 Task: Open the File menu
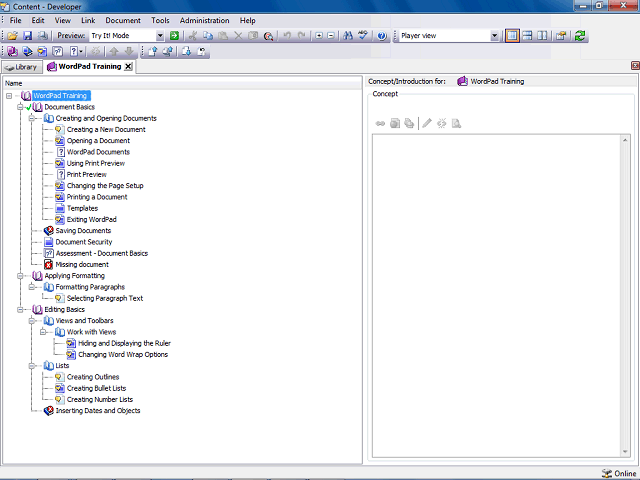pos(16,20)
